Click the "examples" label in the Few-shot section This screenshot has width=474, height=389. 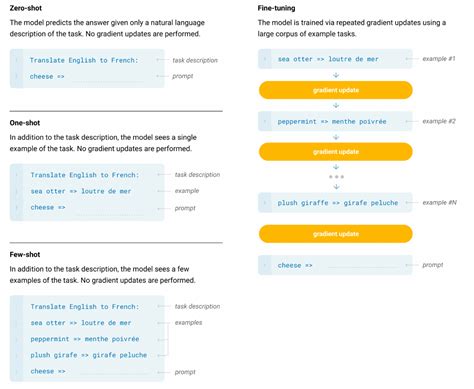click(188, 323)
